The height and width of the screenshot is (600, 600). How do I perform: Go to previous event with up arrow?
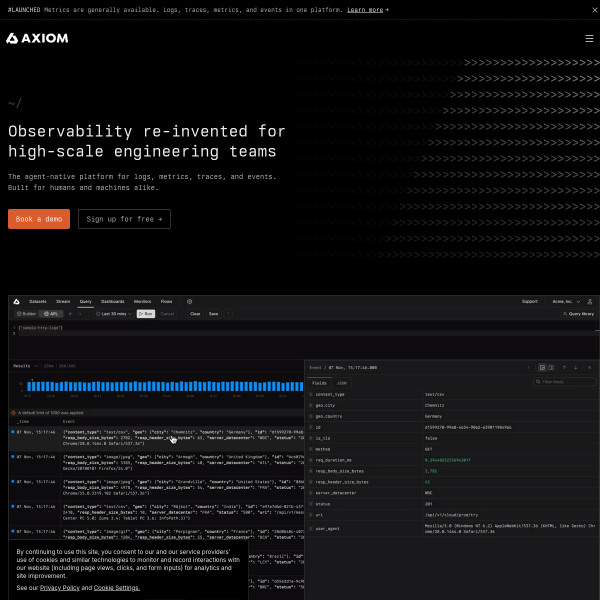564,367
